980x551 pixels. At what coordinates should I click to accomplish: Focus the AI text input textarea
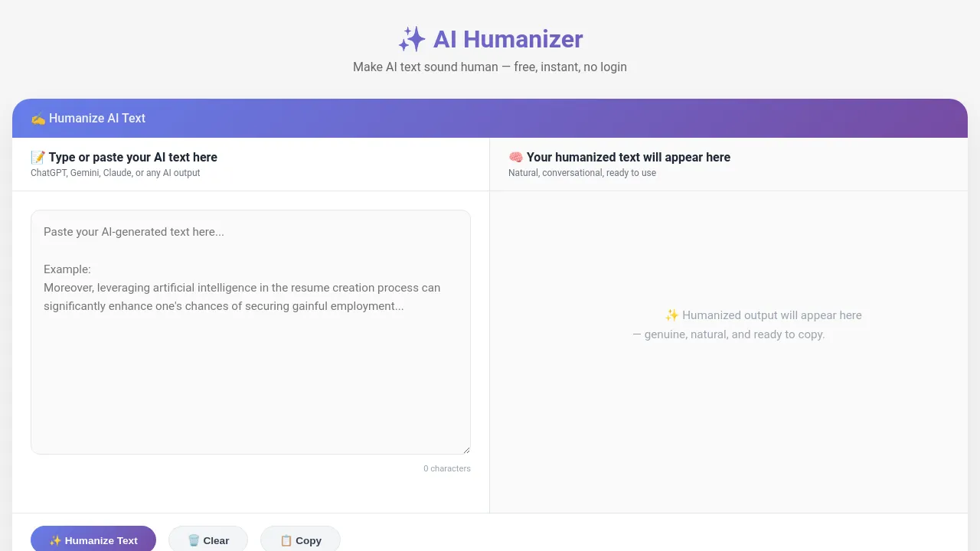click(x=250, y=332)
